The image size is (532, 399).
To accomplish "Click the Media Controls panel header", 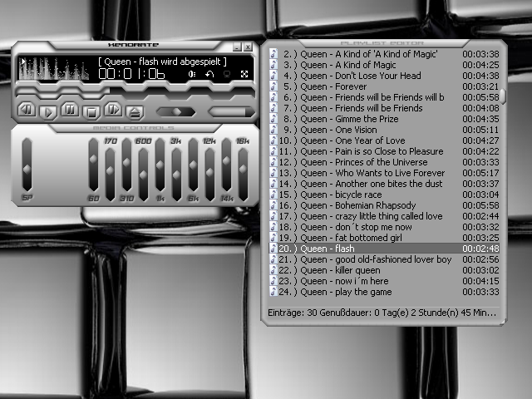I will coord(134,128).
